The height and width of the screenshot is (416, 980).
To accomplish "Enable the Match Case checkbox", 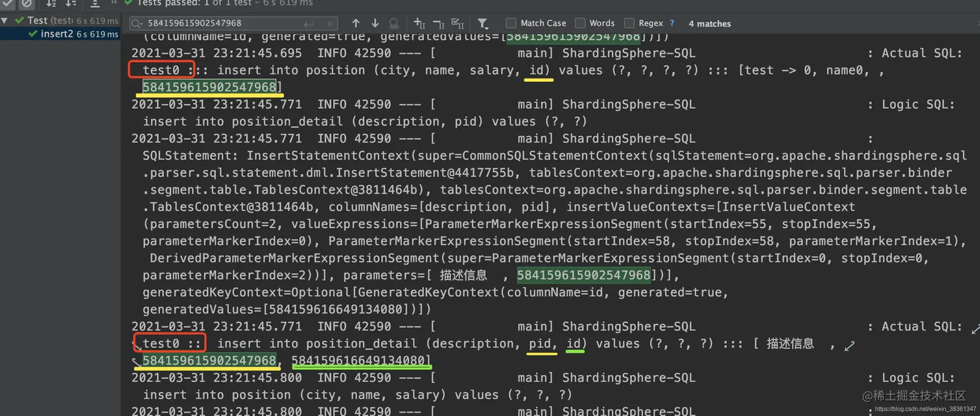I will [511, 23].
